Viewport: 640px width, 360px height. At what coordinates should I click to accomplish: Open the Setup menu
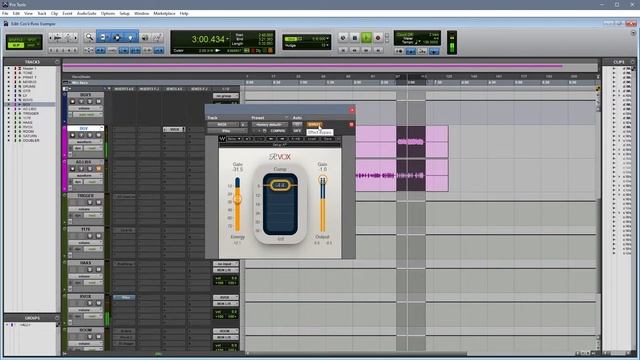[124, 13]
